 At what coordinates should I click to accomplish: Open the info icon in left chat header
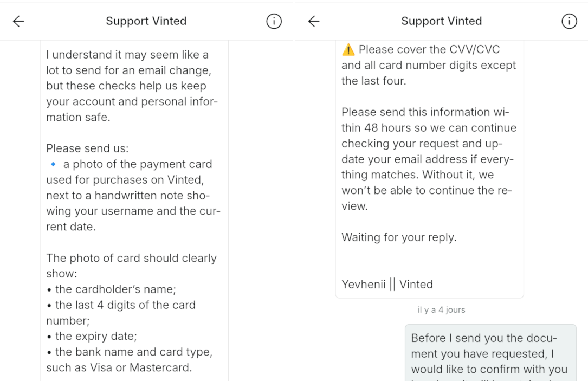coord(274,21)
